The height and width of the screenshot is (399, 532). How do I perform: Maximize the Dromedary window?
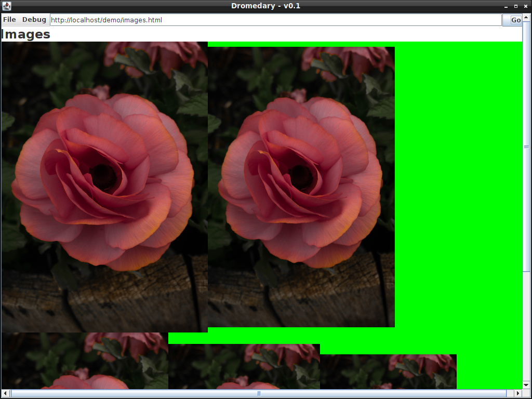[x=516, y=6]
